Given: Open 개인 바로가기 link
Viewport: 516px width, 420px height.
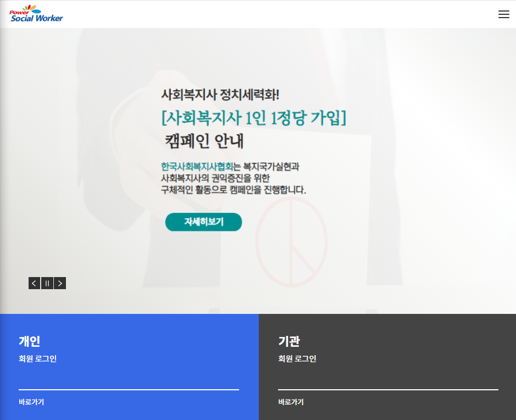Looking at the screenshot, I should [31, 402].
